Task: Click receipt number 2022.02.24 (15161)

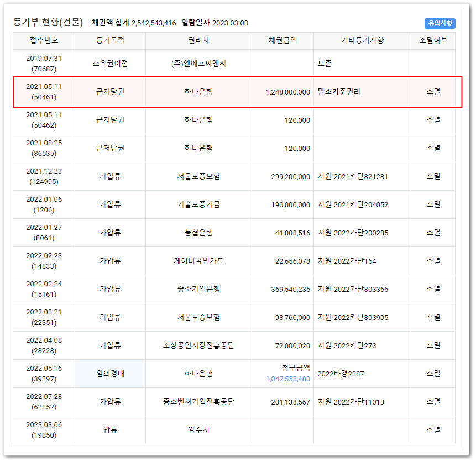Action: pyautogui.click(x=44, y=289)
